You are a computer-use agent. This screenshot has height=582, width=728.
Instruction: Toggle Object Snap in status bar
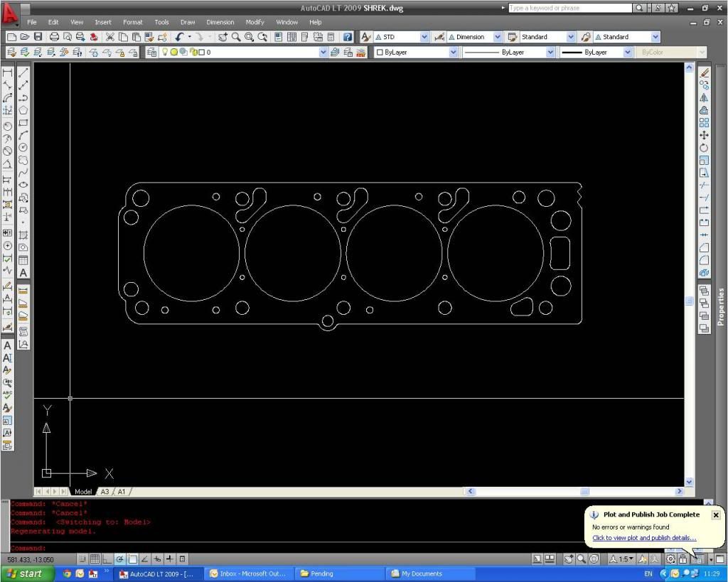pos(132,559)
